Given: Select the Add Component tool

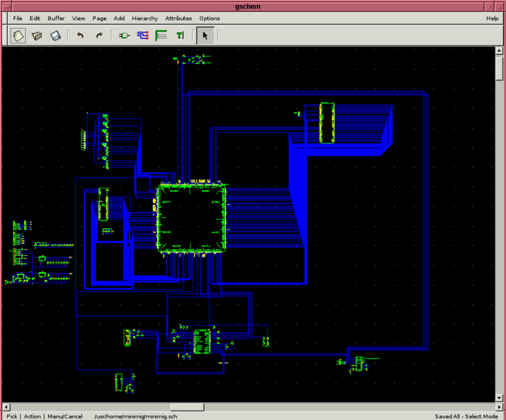Looking at the screenshot, I should point(124,35).
